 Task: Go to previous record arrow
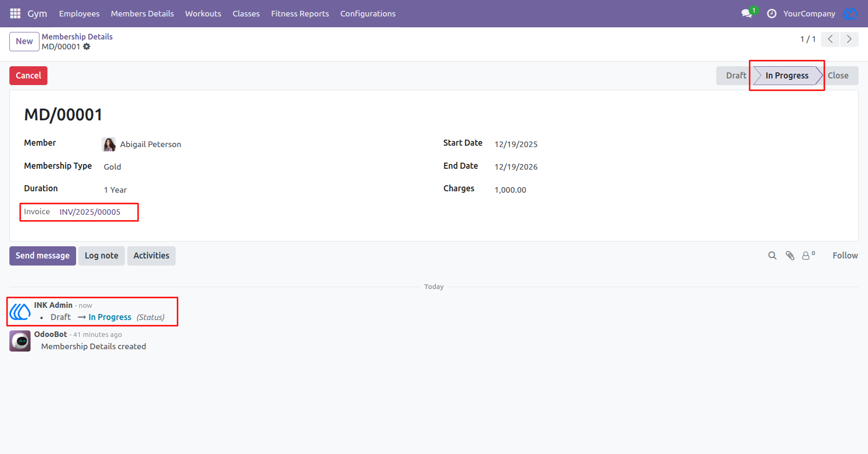(x=830, y=39)
